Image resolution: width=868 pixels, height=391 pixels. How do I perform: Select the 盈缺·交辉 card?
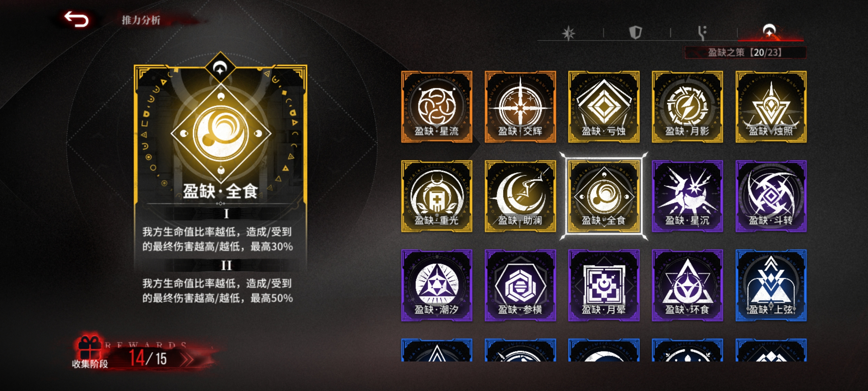coord(520,106)
